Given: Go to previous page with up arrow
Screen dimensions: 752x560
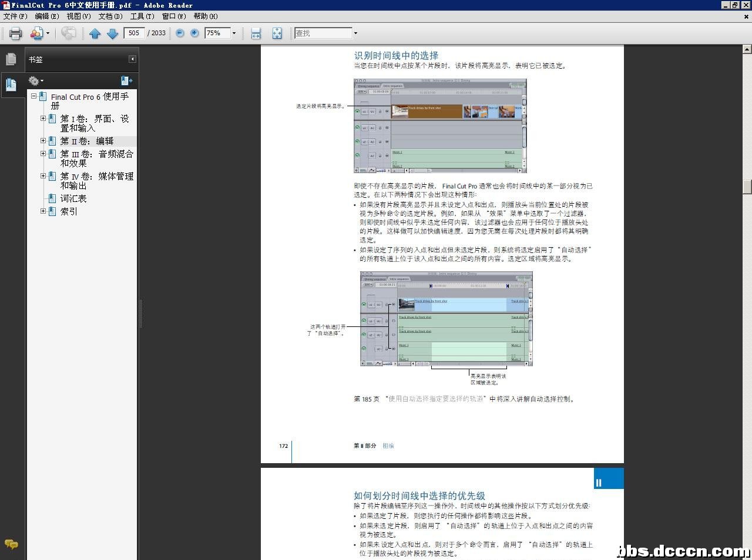Looking at the screenshot, I should click(x=95, y=33).
